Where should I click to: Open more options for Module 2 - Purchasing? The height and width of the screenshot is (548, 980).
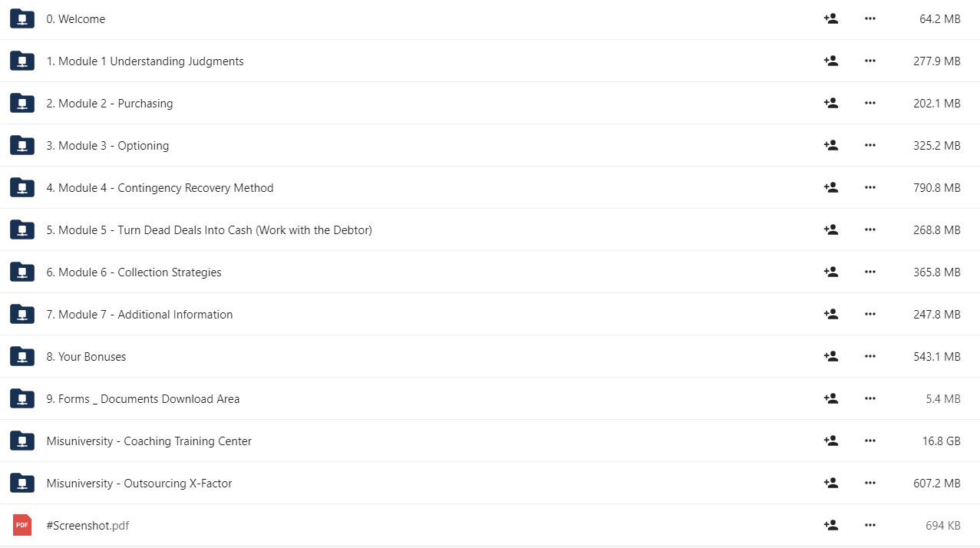tap(869, 103)
